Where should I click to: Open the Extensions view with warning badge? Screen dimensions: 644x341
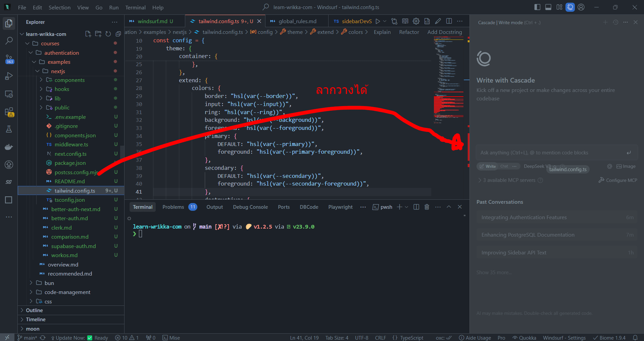coord(9,112)
